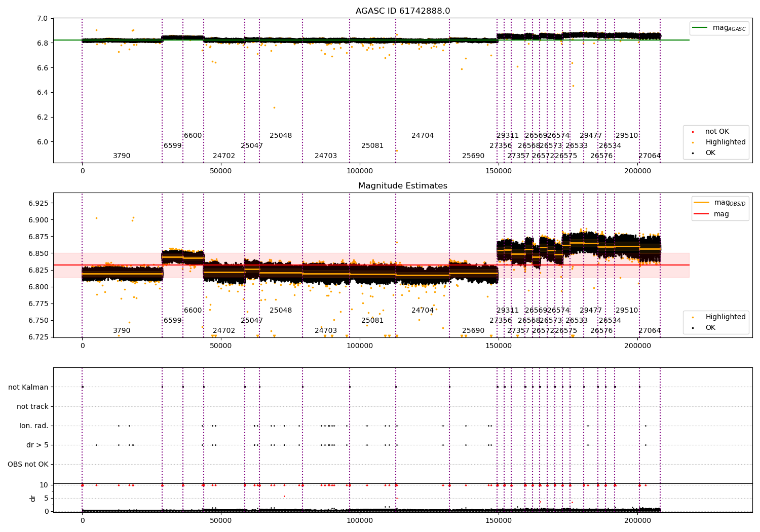Click obsid label 6599 in top plot
Viewport: 760px width, 532px height.
pyautogui.click(x=173, y=146)
